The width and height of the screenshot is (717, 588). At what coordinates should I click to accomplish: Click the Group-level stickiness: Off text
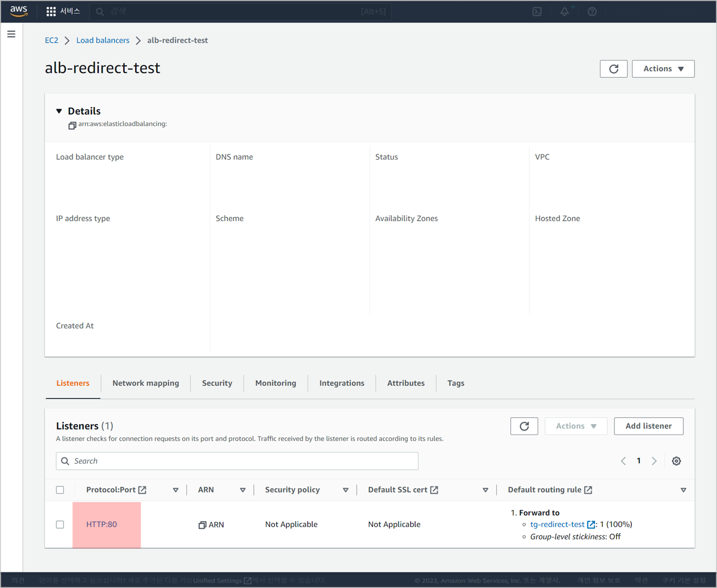click(x=575, y=537)
